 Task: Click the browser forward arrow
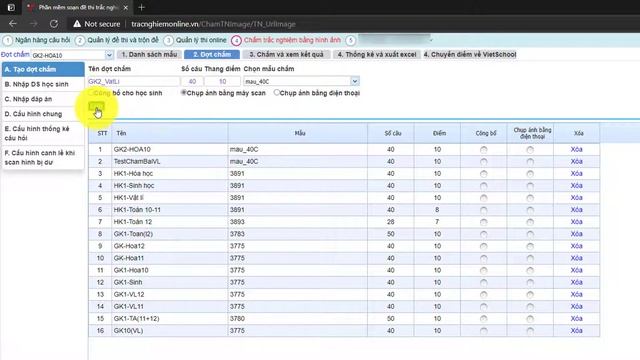pos(33,24)
